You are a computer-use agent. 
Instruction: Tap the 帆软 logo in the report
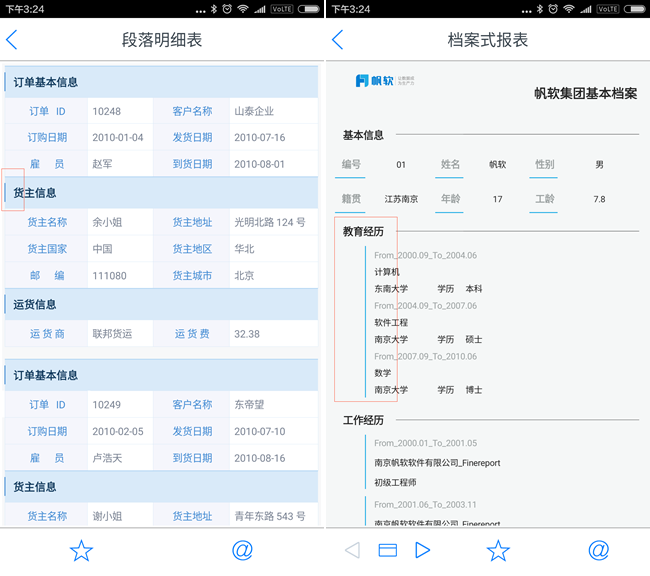click(385, 80)
